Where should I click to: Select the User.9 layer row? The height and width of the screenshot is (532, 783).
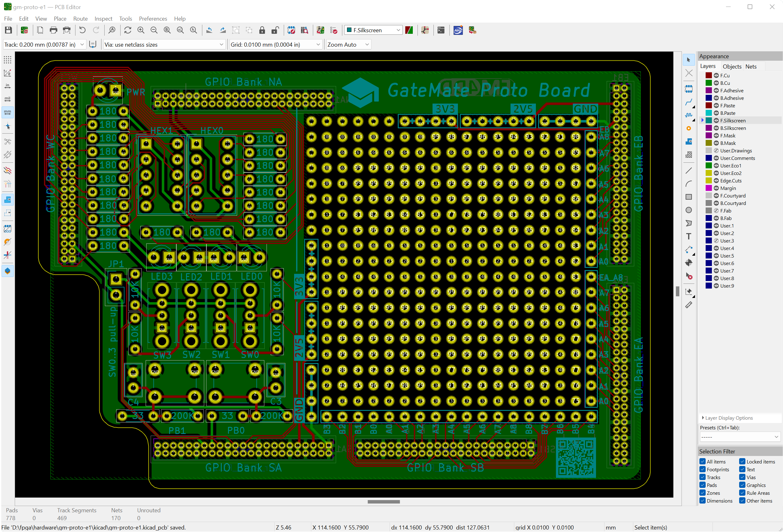[x=740, y=285]
